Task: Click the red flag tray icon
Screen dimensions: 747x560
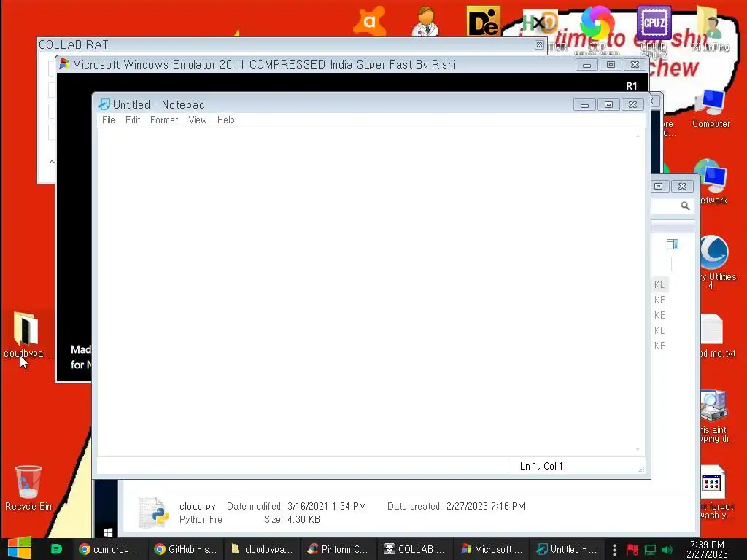Action: pyautogui.click(x=632, y=550)
